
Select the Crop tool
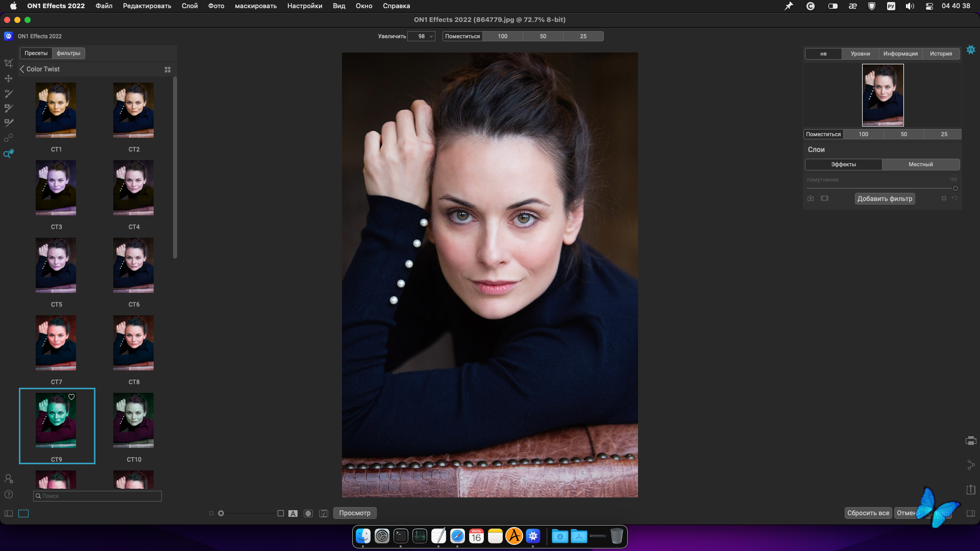click(8, 63)
